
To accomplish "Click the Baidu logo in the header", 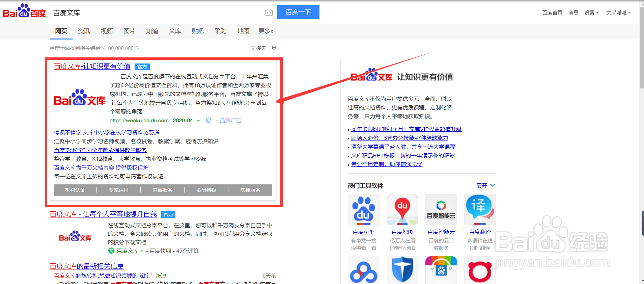I will click(x=24, y=11).
